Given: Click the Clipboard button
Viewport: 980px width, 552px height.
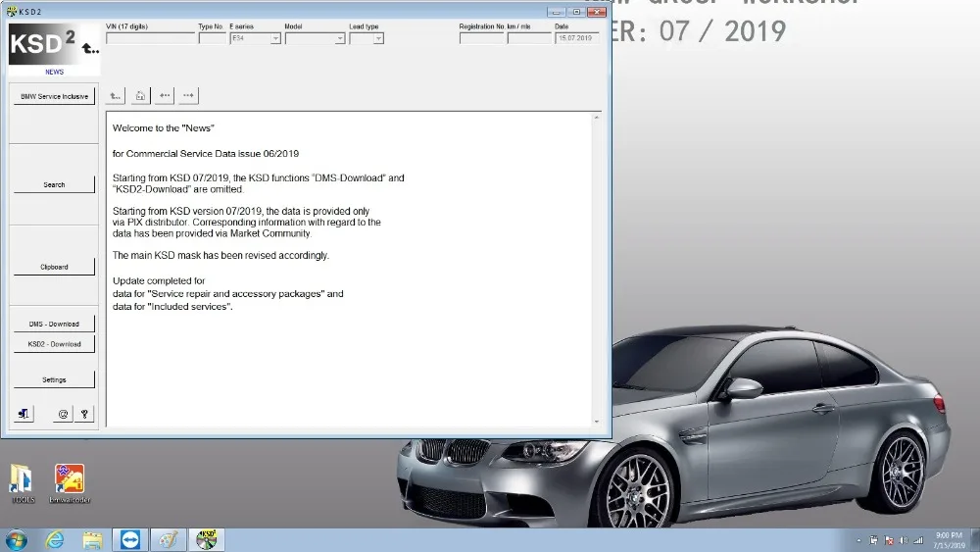Looking at the screenshot, I should tap(54, 267).
